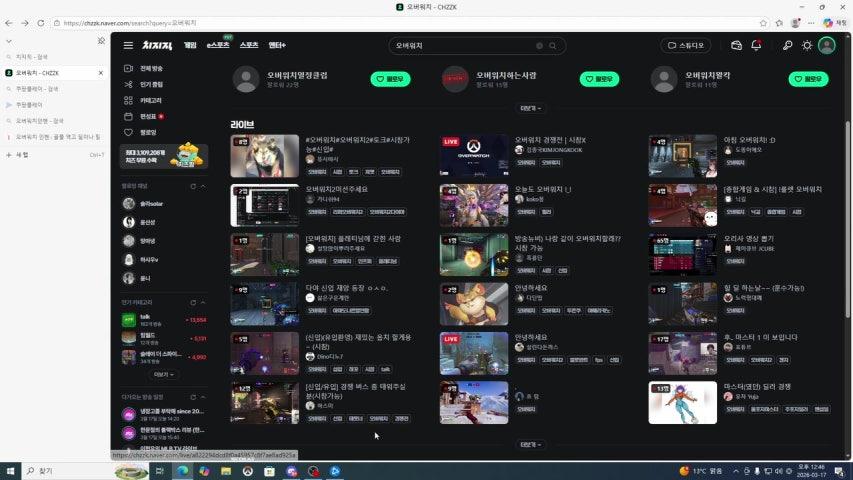Open the 게임 tab in the top navigation
The width and height of the screenshot is (853, 480).
point(190,45)
